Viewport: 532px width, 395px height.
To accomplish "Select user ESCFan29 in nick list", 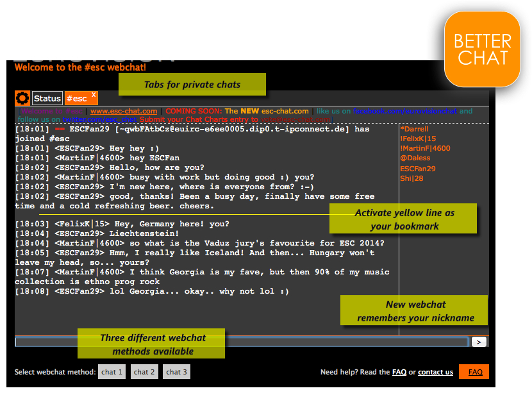I will 418,169.
